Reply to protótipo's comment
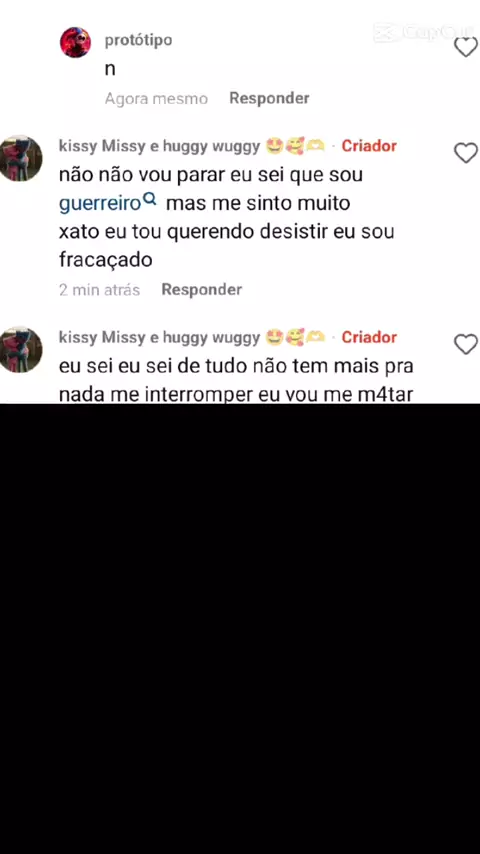 point(269,98)
